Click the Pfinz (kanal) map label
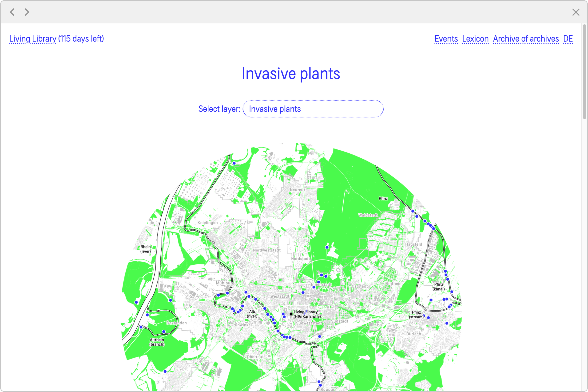588x392 pixels. point(439,287)
